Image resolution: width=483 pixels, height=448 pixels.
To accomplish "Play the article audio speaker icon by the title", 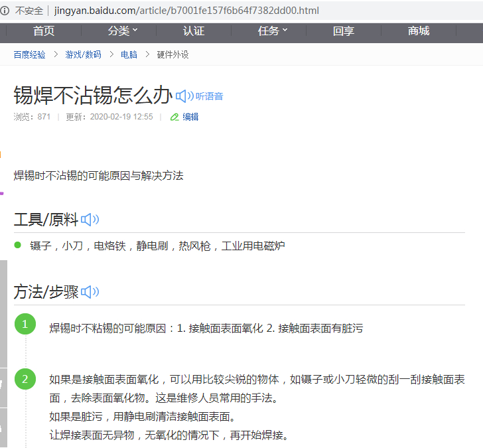I will click(x=184, y=96).
